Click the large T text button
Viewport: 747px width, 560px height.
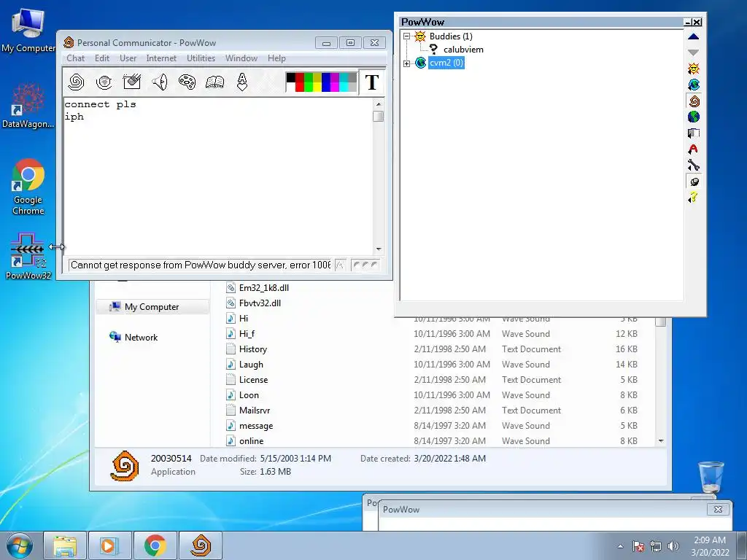pos(371,82)
